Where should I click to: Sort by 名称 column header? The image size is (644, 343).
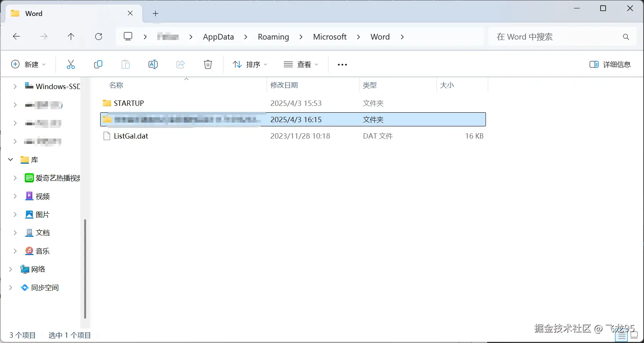[116, 85]
